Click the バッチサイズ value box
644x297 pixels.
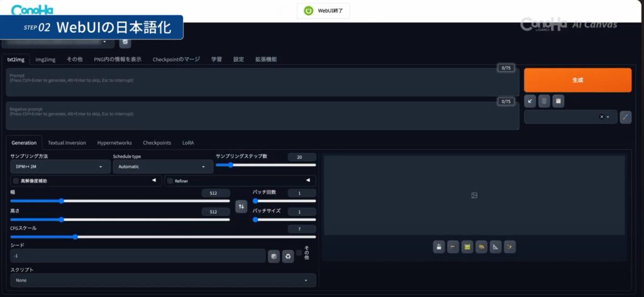pos(302,212)
